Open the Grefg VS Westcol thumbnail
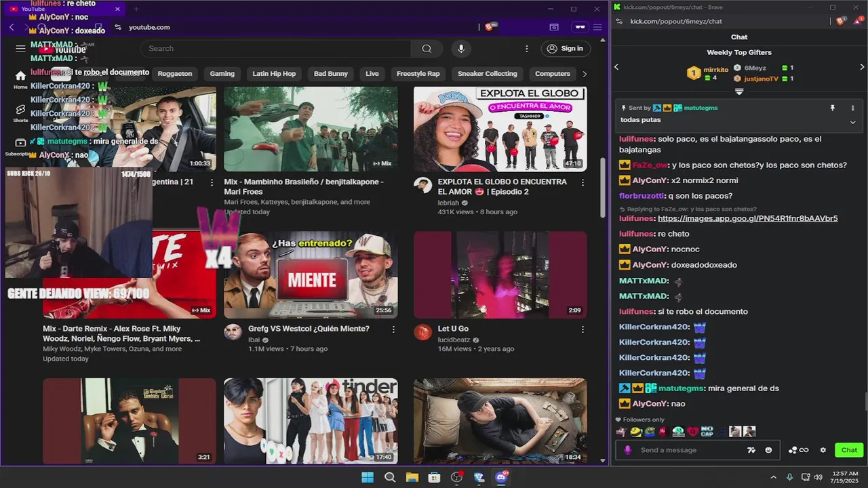The width and height of the screenshot is (868, 488). click(x=311, y=275)
